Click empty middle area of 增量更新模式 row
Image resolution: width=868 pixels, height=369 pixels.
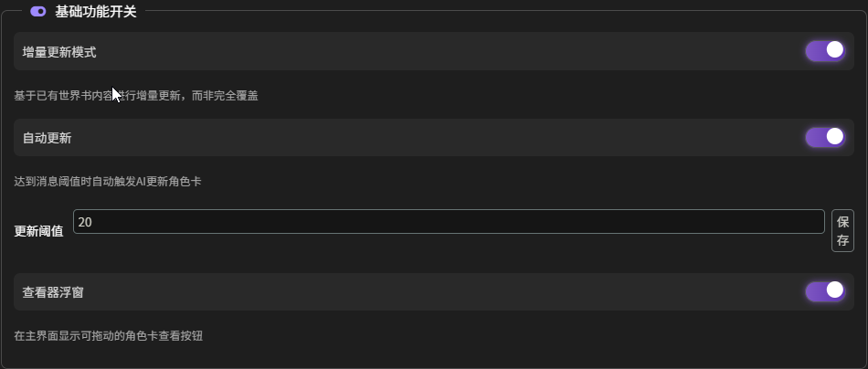pyautogui.click(x=439, y=52)
